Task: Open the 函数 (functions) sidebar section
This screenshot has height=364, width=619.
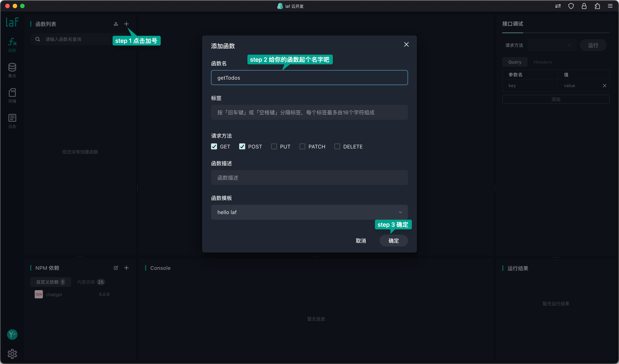Action: (x=12, y=45)
